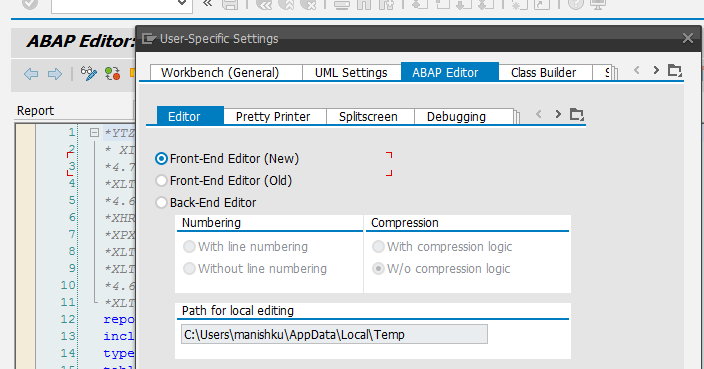Select Back-End Editor radio button
The image size is (704, 369).
161,202
